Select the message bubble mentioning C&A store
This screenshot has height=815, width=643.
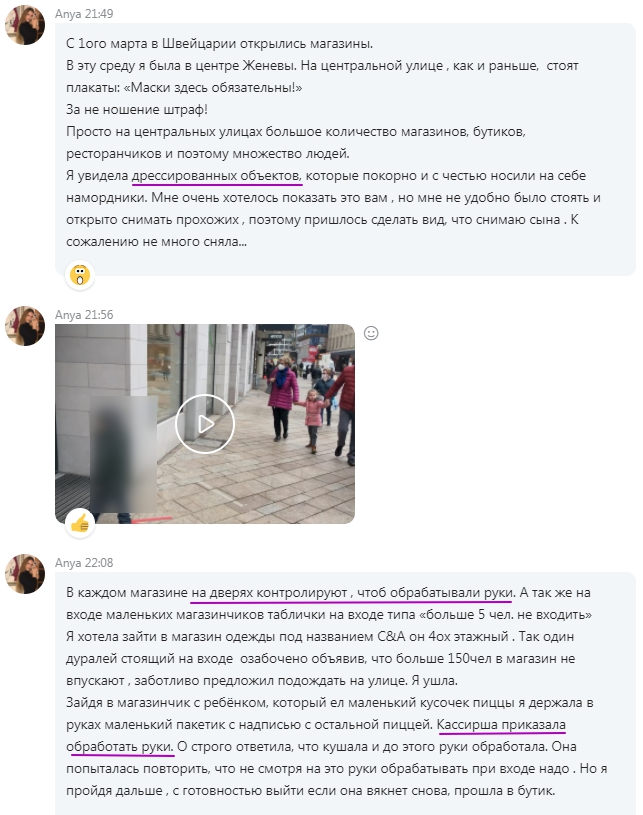345,693
